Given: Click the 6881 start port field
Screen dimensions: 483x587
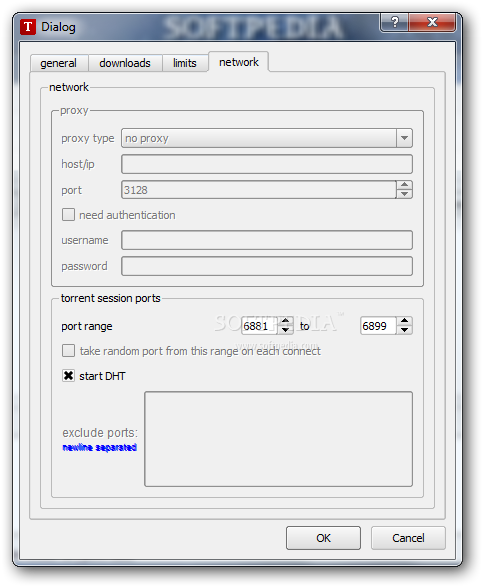Looking at the screenshot, I should (259, 326).
